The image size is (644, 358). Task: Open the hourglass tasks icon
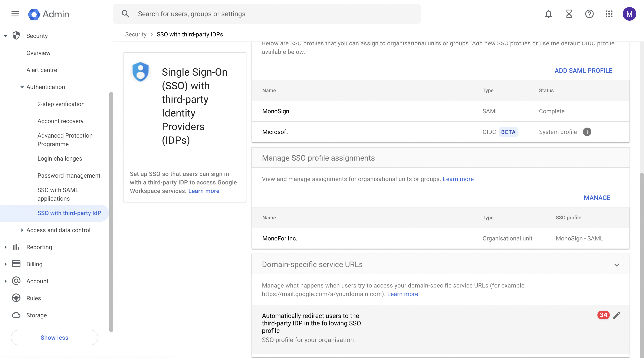click(x=569, y=14)
